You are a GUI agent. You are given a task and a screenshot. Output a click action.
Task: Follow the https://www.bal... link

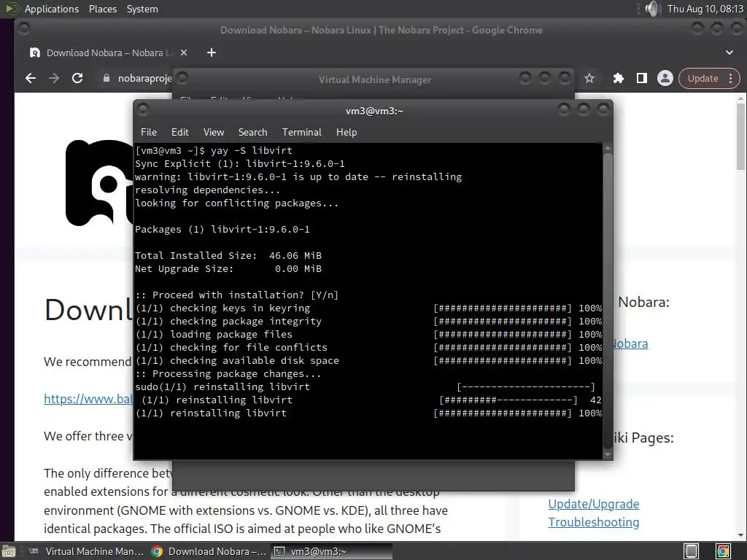point(88,399)
